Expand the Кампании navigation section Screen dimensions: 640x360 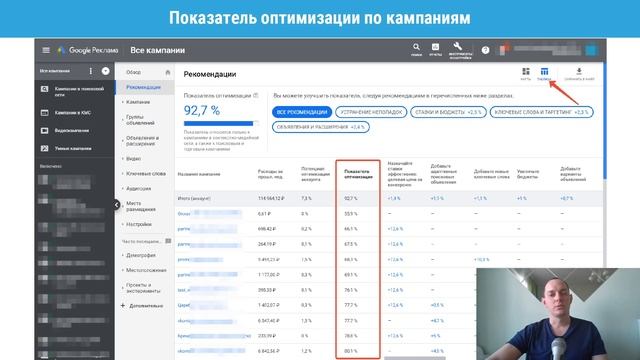[138, 102]
